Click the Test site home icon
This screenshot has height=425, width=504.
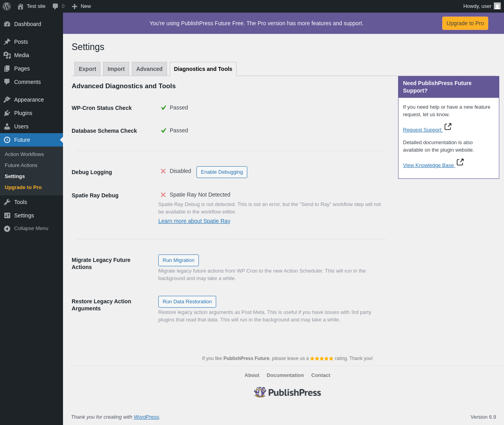(20, 6)
